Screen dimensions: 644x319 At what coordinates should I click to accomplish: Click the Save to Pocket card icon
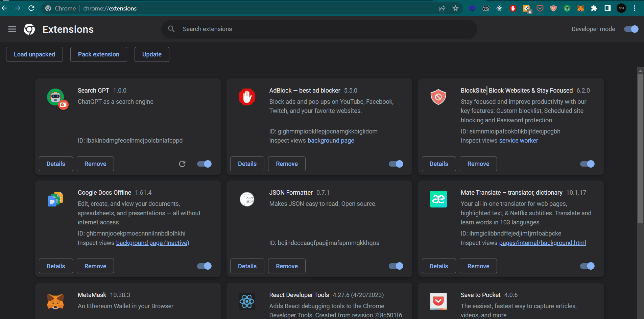[x=438, y=301]
